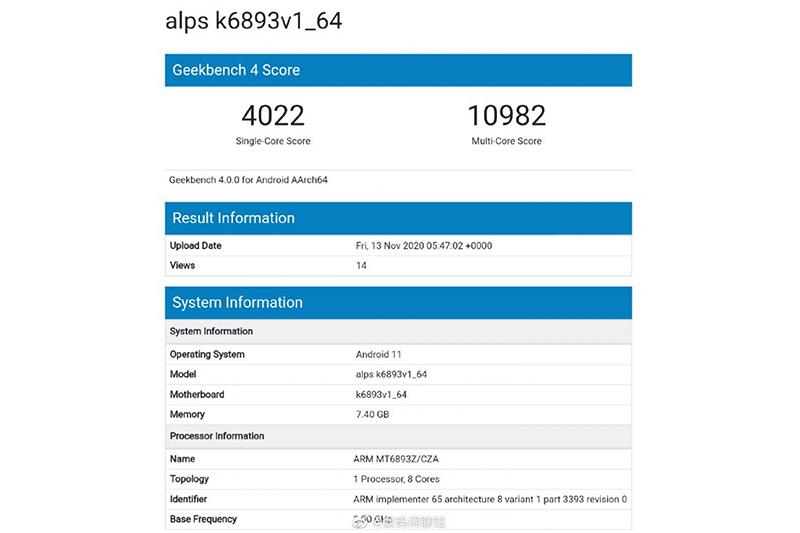Viewport: 800px width, 533px height.
Task: Click the Memory value 7.40 GB
Action: [x=374, y=414]
